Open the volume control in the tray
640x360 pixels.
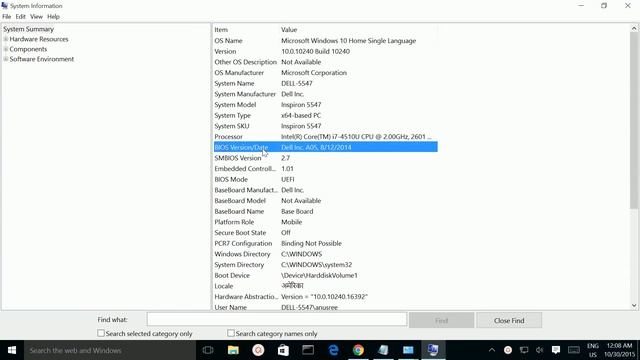(x=540, y=350)
